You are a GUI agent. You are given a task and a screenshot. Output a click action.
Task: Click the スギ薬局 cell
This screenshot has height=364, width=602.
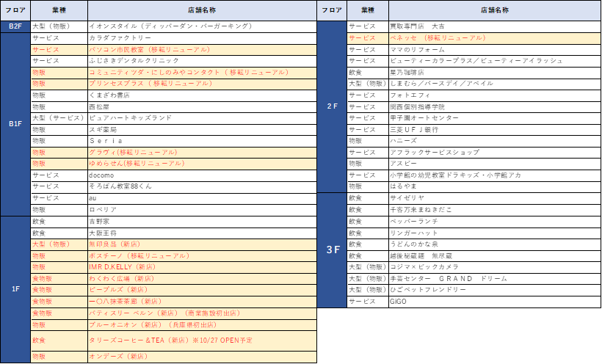(203, 129)
